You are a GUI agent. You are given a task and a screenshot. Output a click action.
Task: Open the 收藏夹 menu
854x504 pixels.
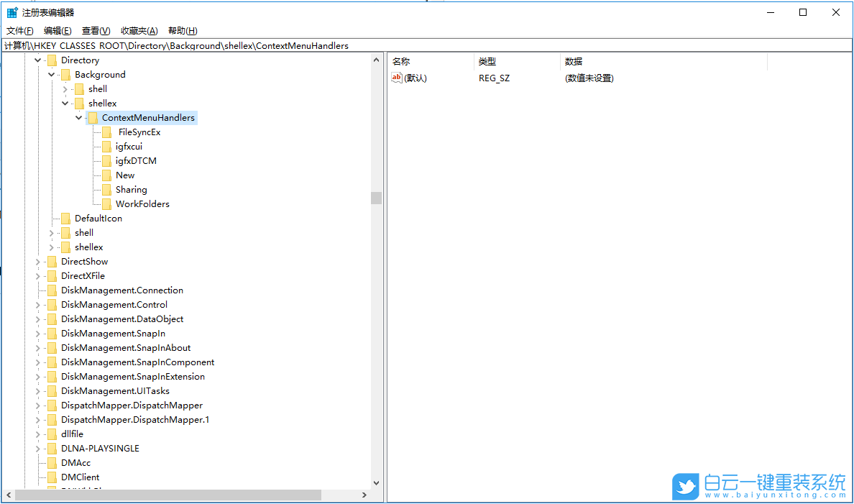point(138,30)
